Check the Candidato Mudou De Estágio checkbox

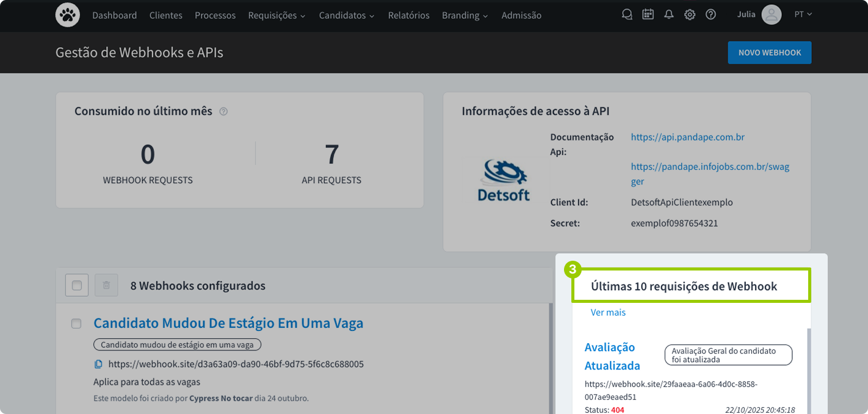click(x=76, y=324)
